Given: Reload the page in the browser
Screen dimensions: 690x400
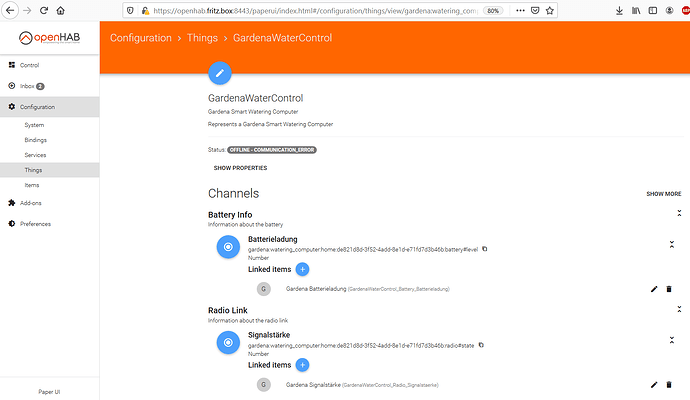Looking at the screenshot, I should (44, 11).
